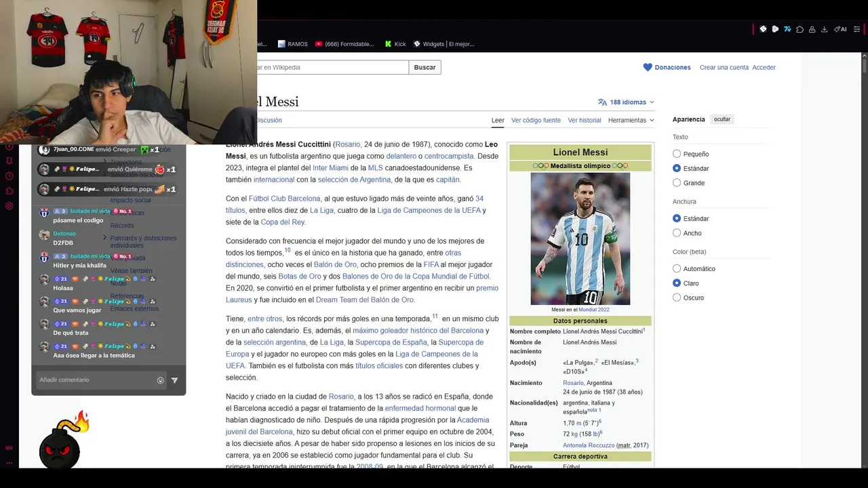Select Ancho width option
The height and width of the screenshot is (488, 868).
[x=677, y=232]
